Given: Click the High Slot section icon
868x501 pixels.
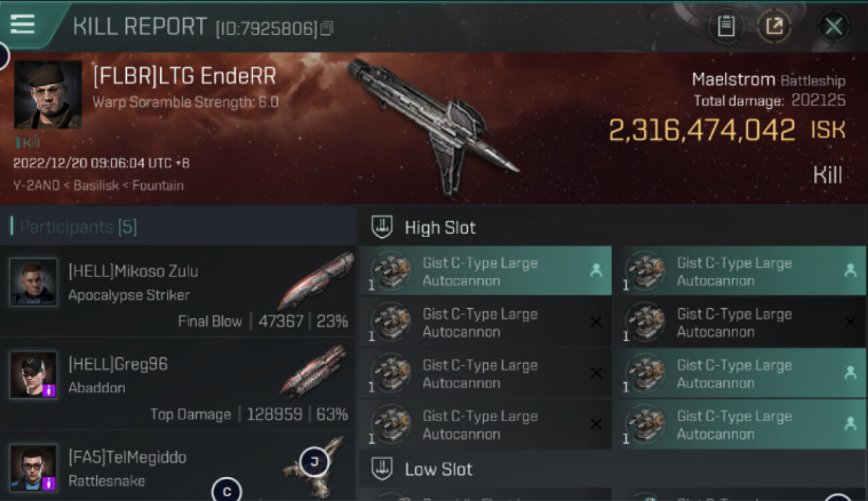Looking at the screenshot, I should 382,227.
